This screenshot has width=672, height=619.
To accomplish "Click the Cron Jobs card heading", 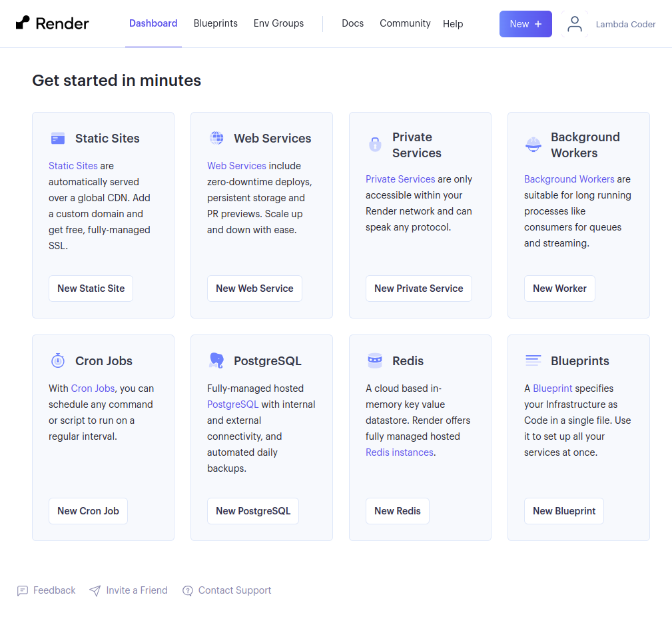I will 104,361.
